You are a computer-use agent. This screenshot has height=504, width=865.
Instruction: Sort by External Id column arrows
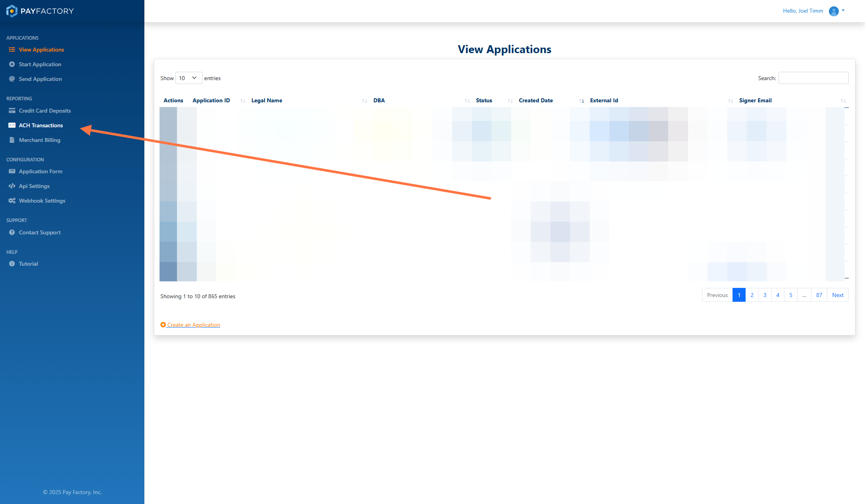tap(731, 101)
